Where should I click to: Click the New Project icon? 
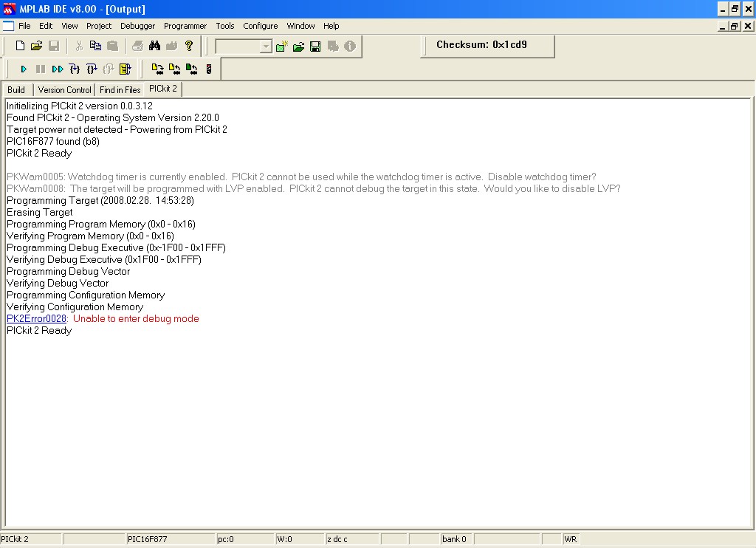281,47
